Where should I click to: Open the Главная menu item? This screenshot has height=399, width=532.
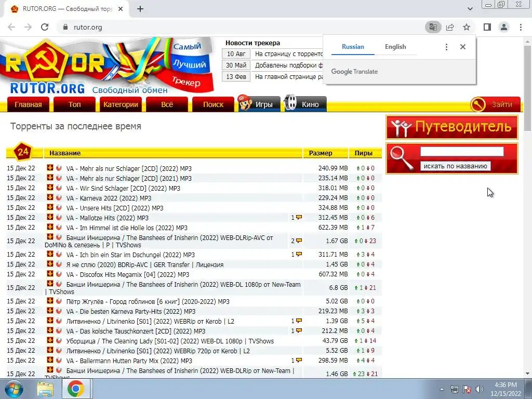(28, 104)
